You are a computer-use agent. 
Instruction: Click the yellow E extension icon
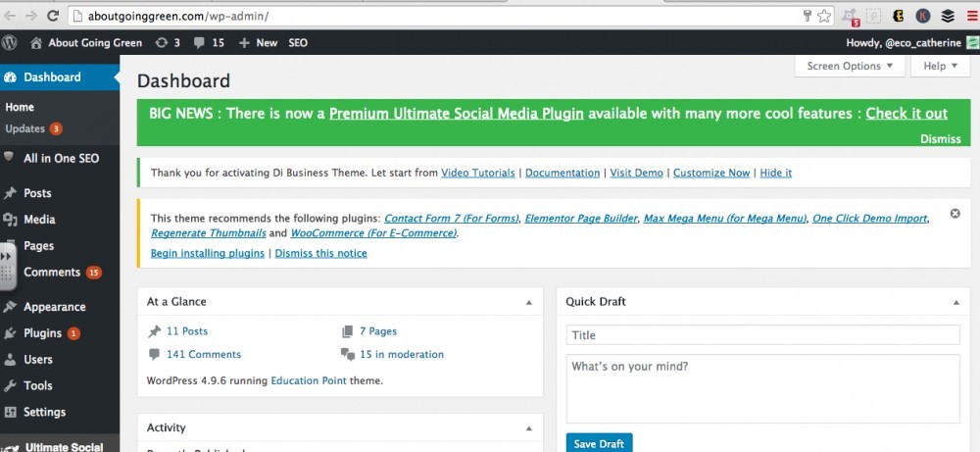click(x=898, y=17)
